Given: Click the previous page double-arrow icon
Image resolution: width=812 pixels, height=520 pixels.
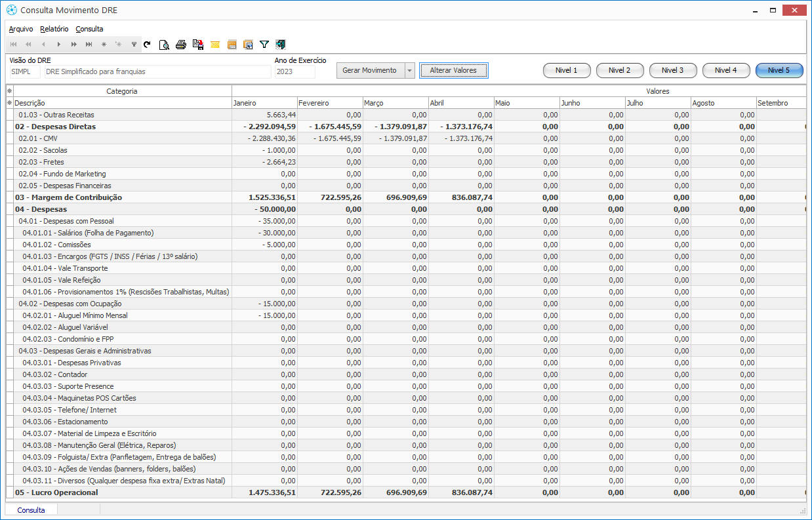Looking at the screenshot, I should click(28, 45).
